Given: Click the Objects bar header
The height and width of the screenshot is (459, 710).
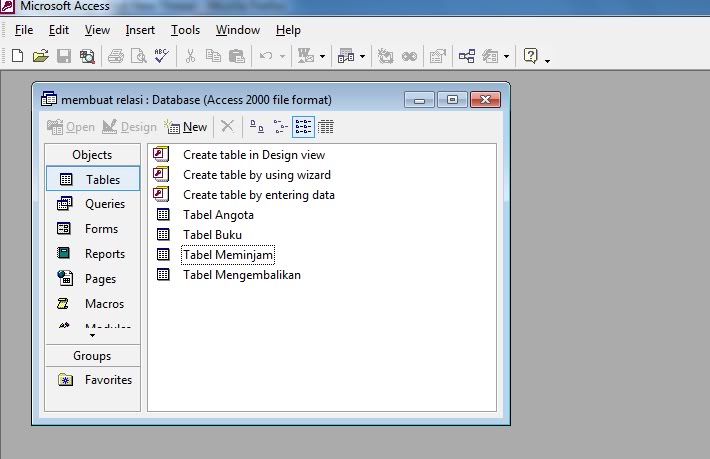Looking at the screenshot, I should pyautogui.click(x=92, y=155).
